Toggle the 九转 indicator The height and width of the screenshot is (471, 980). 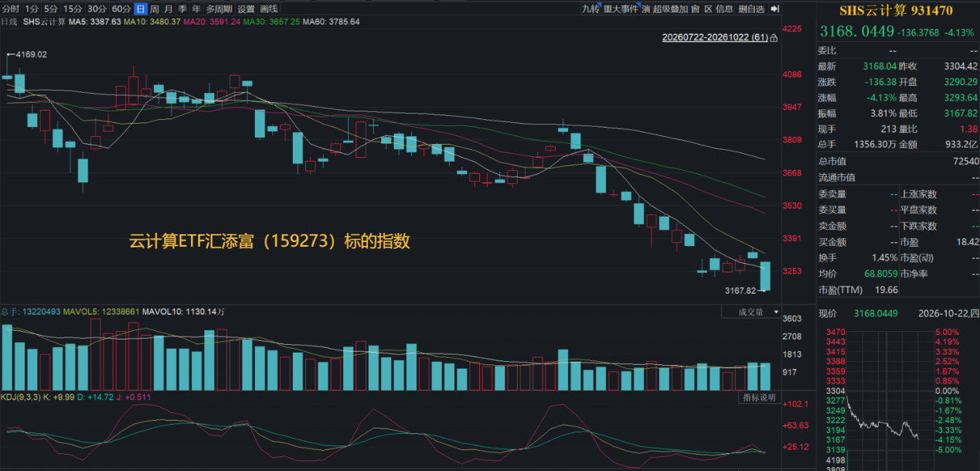pos(590,9)
